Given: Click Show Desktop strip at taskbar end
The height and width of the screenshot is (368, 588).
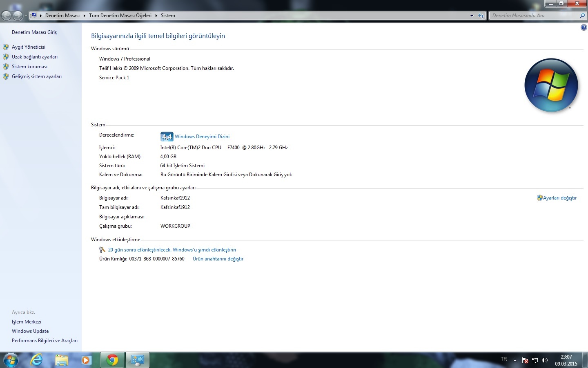Looking at the screenshot, I should 585,360.
